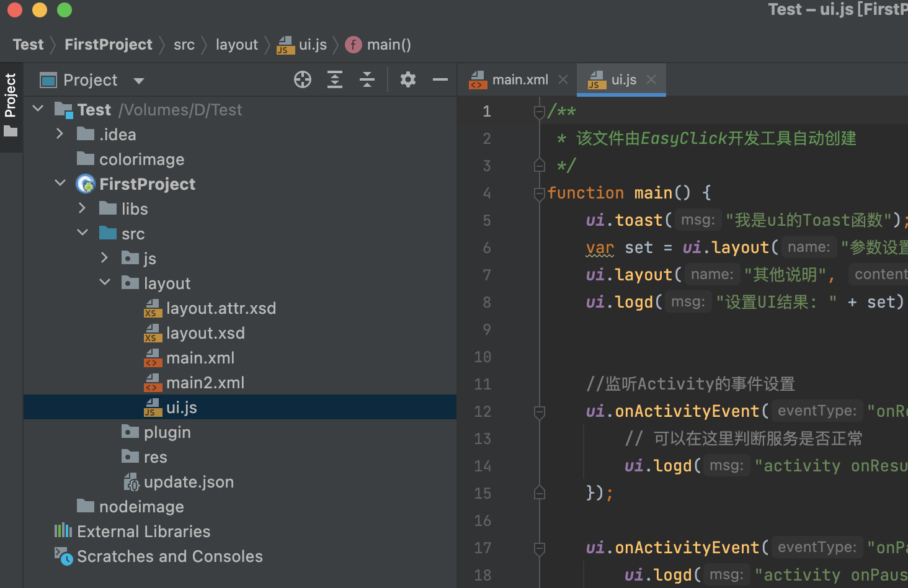Click the src source folder icon
This screenshot has width=908, height=588.
pyautogui.click(x=108, y=233)
